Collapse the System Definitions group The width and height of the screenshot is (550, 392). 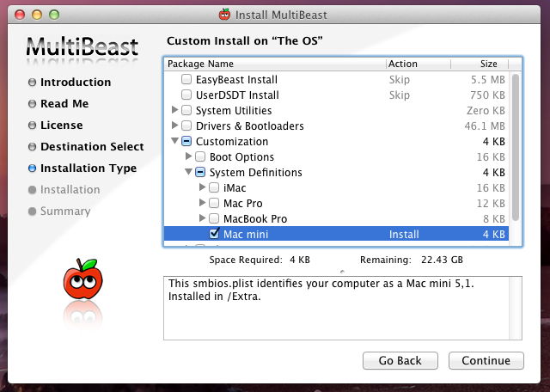point(188,172)
